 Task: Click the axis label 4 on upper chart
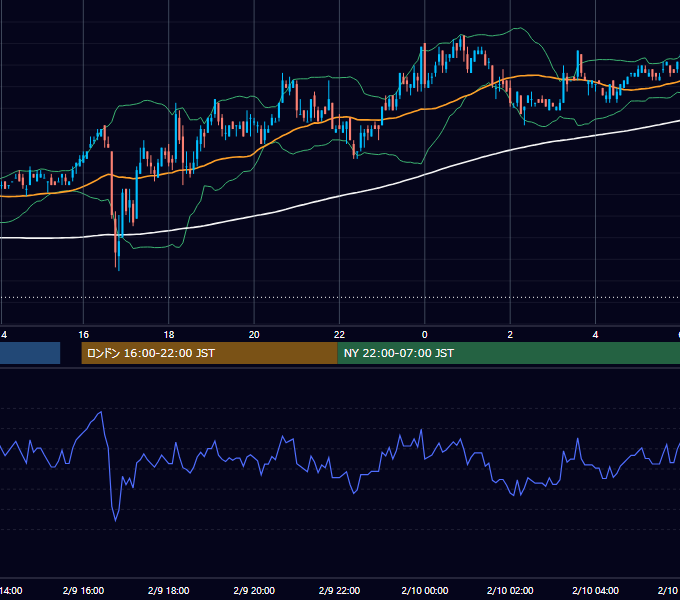(x=595, y=335)
